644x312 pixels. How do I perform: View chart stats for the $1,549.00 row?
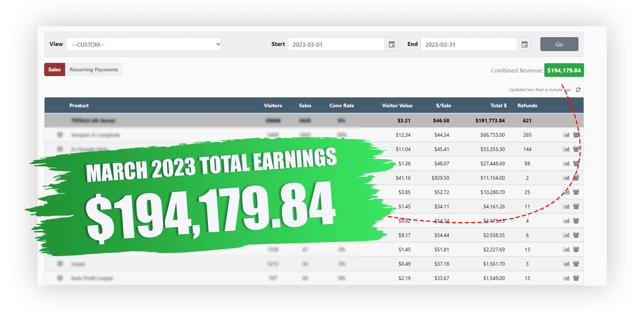coord(566,278)
